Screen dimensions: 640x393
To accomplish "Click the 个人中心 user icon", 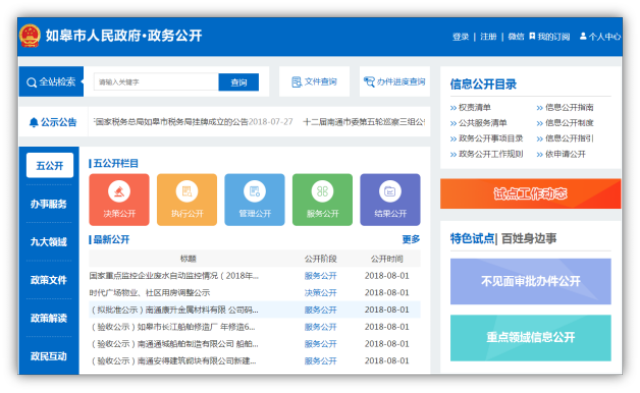I will point(583,36).
